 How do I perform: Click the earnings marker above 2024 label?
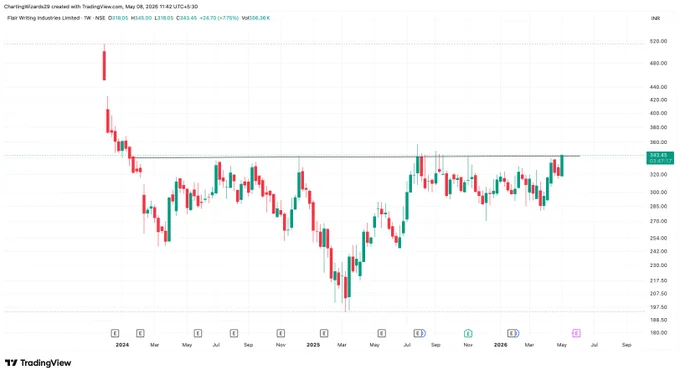pos(115,333)
